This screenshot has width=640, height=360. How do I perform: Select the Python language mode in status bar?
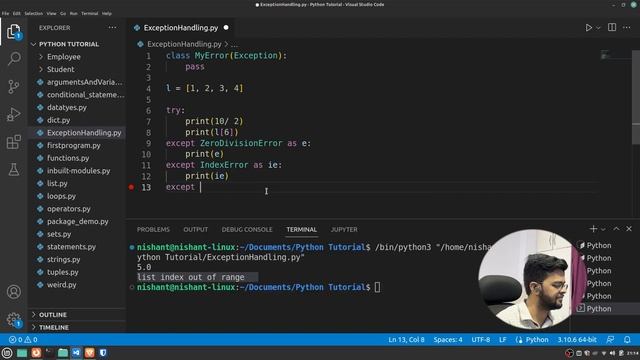(537, 340)
